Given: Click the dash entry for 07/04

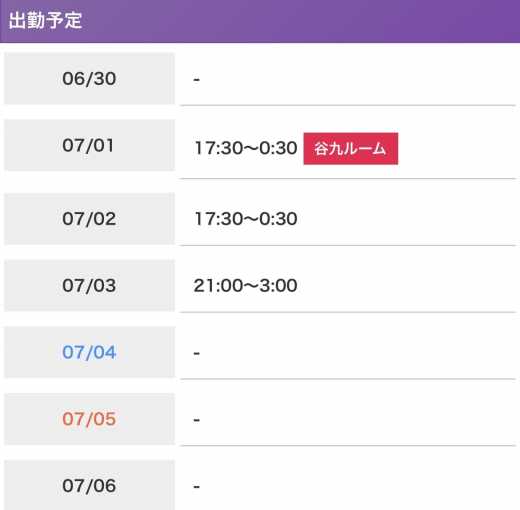Looking at the screenshot, I should point(197,353).
